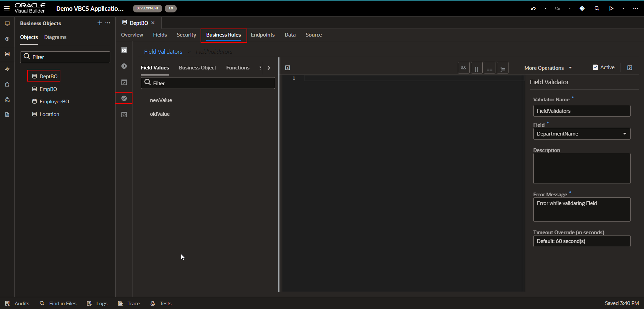Open the Git diamond icon menu
This screenshot has height=309, width=644.
point(582,8)
